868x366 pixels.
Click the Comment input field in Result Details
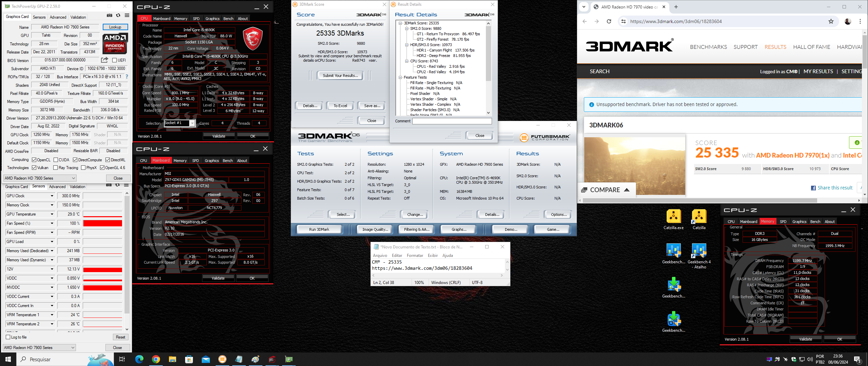(x=452, y=121)
